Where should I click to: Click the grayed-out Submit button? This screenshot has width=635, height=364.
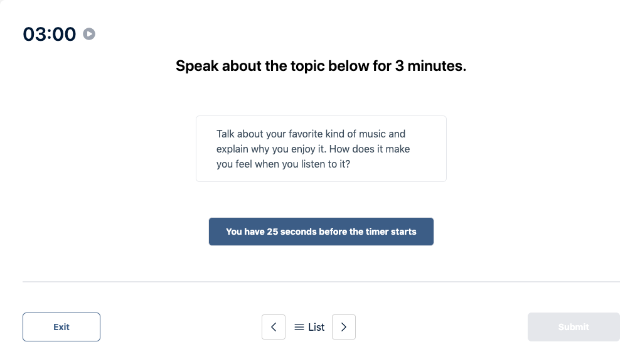[573, 327]
